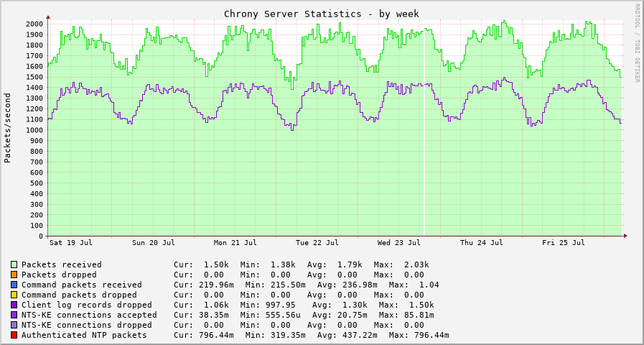Image resolution: width=644 pixels, height=345 pixels.
Task: Click the 'Mon 21 Jul' date label
Action: coord(235,243)
